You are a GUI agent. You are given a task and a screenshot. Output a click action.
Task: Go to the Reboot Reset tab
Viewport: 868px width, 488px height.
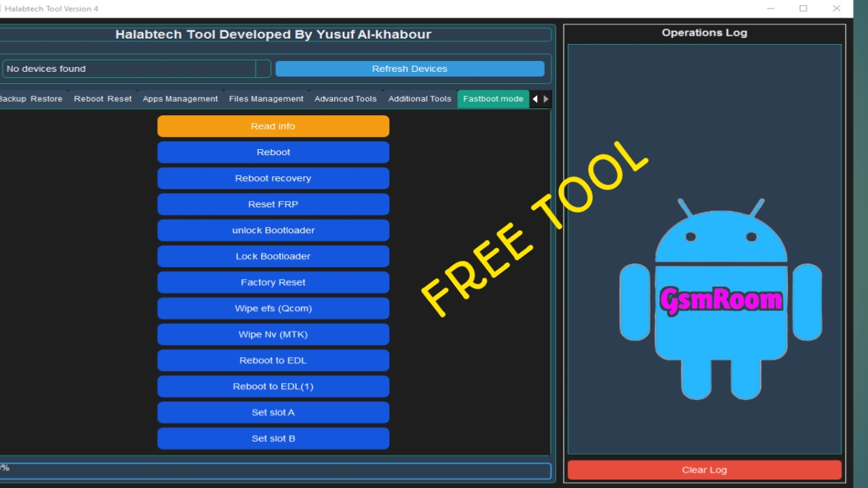click(x=102, y=99)
